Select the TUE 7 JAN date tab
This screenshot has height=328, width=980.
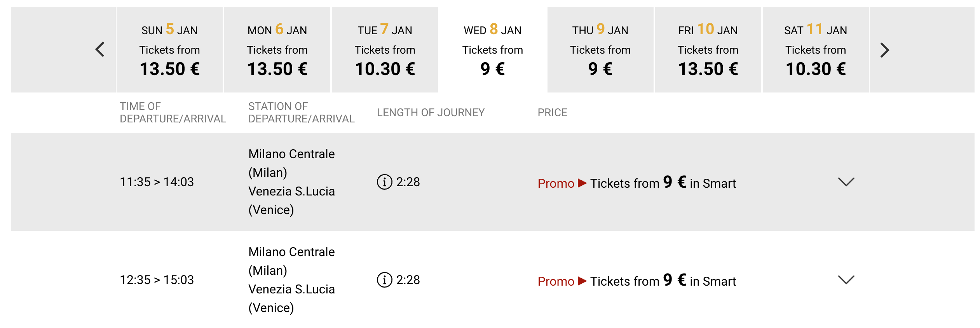(x=385, y=50)
